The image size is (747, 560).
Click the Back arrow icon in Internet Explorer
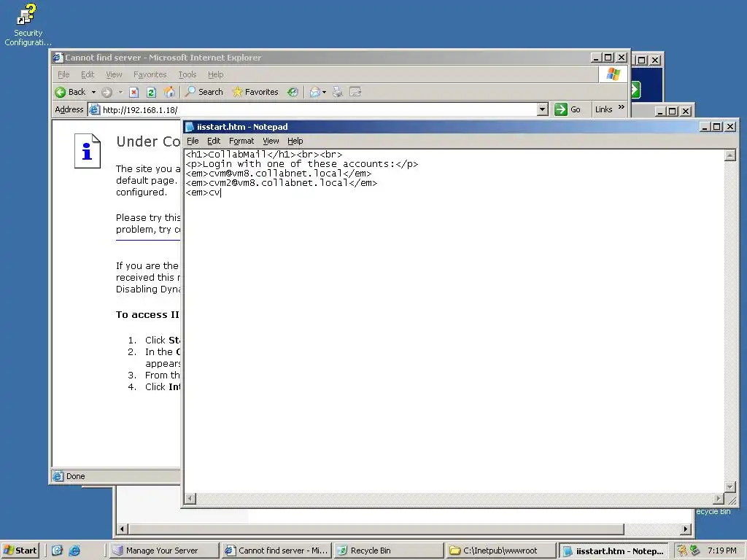point(61,92)
